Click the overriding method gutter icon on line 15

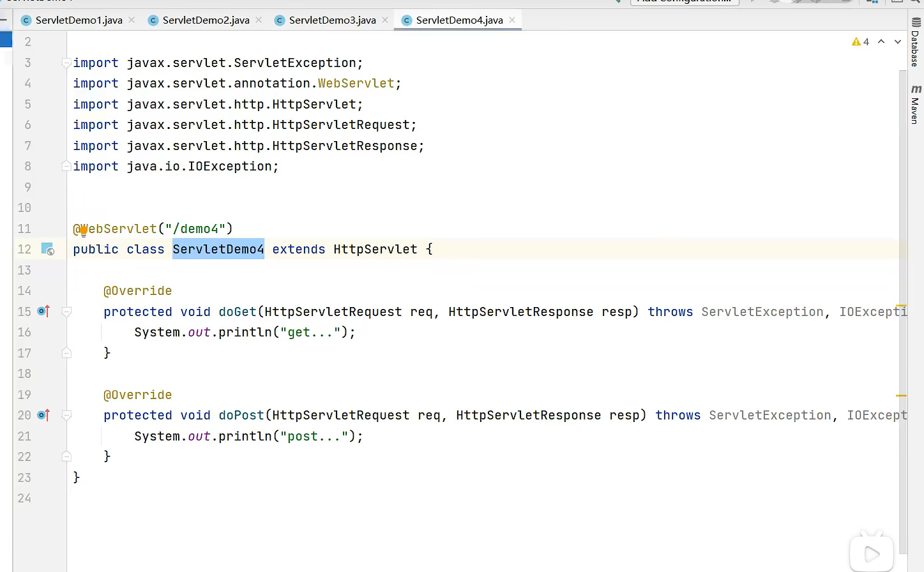[43, 312]
